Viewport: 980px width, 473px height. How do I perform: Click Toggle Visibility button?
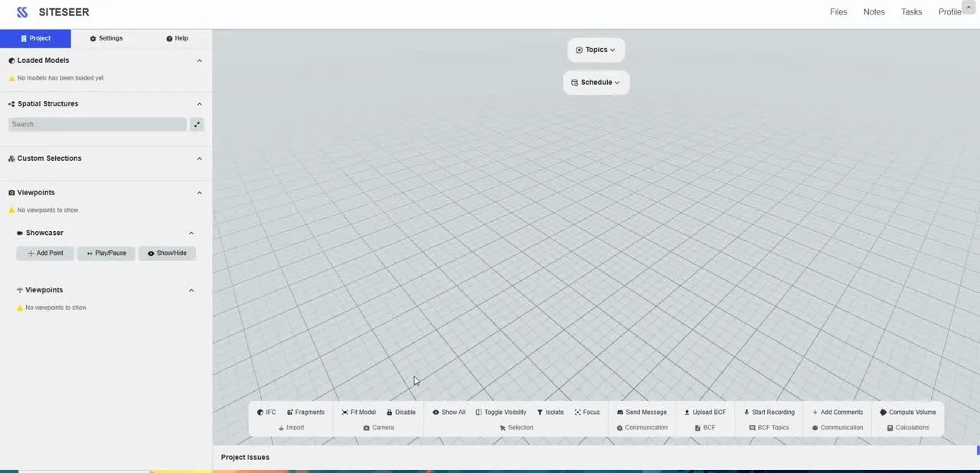[x=501, y=413]
